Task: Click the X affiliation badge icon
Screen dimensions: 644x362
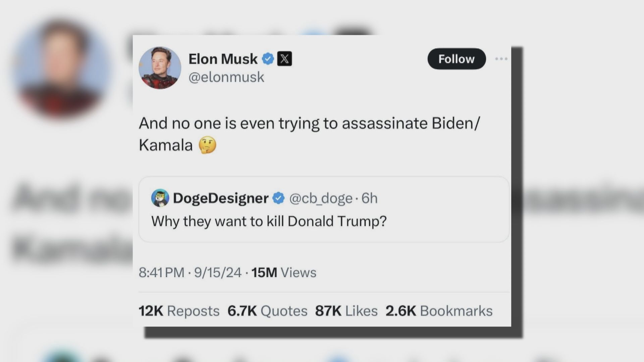Action: [284, 59]
